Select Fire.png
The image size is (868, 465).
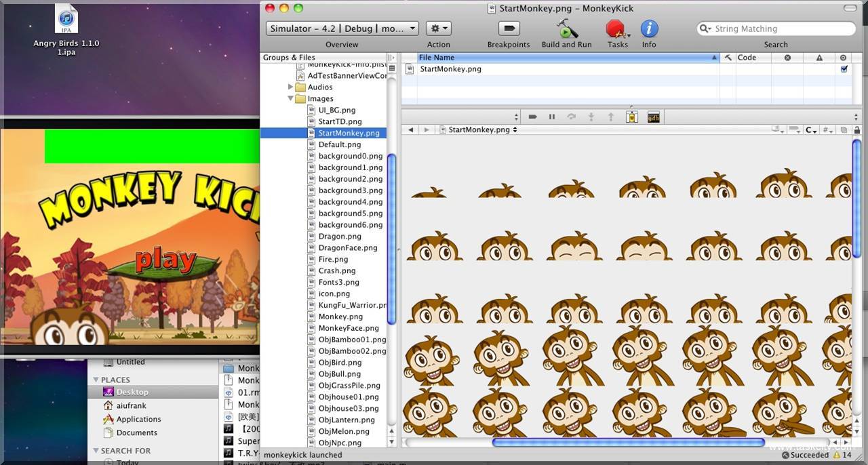click(x=333, y=259)
